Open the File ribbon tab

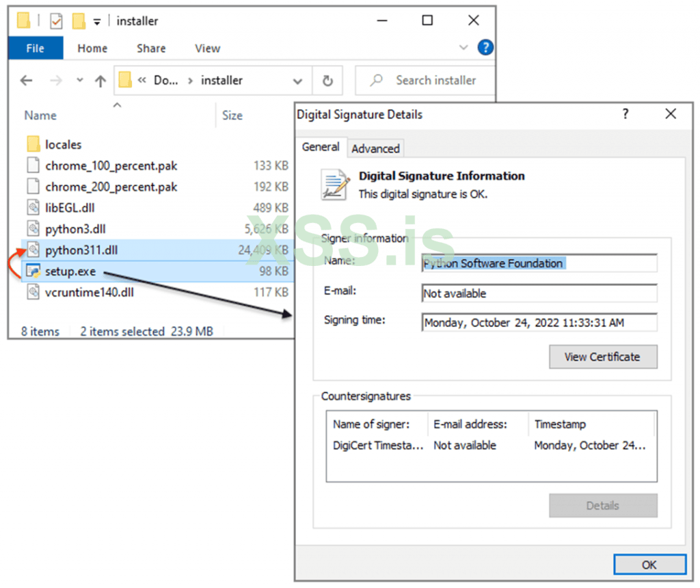coord(36,49)
